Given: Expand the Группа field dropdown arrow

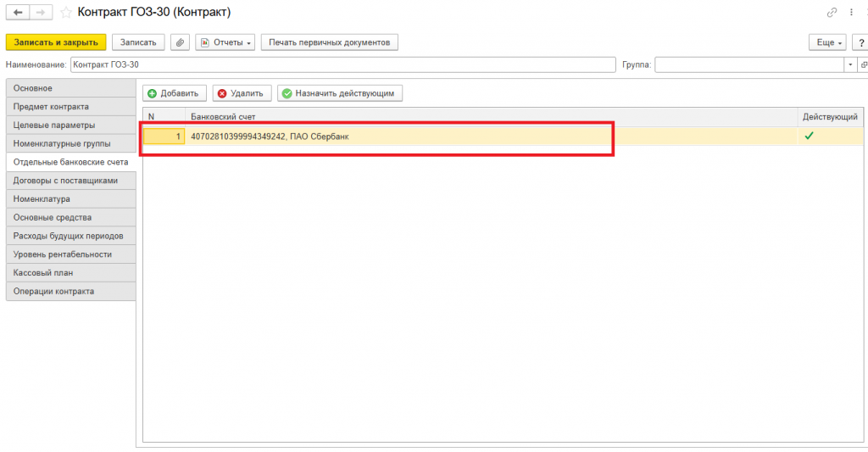Looking at the screenshot, I should coord(850,64).
